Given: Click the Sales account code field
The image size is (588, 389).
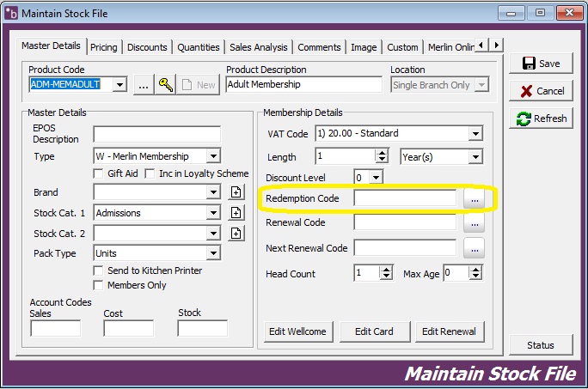Looking at the screenshot, I should [56, 328].
